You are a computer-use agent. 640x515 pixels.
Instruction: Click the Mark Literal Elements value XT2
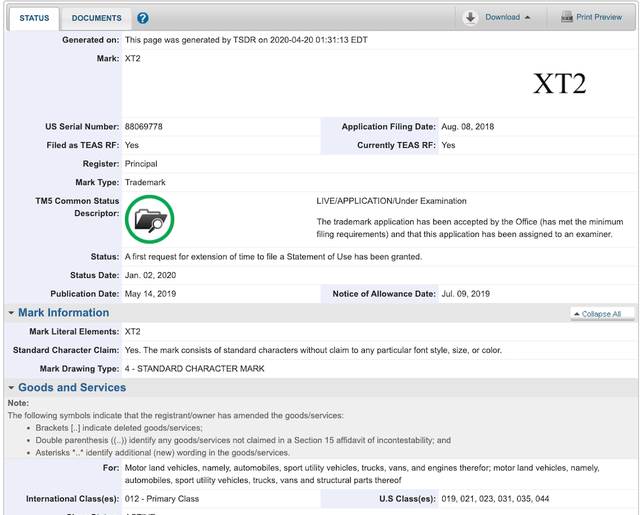tap(133, 331)
